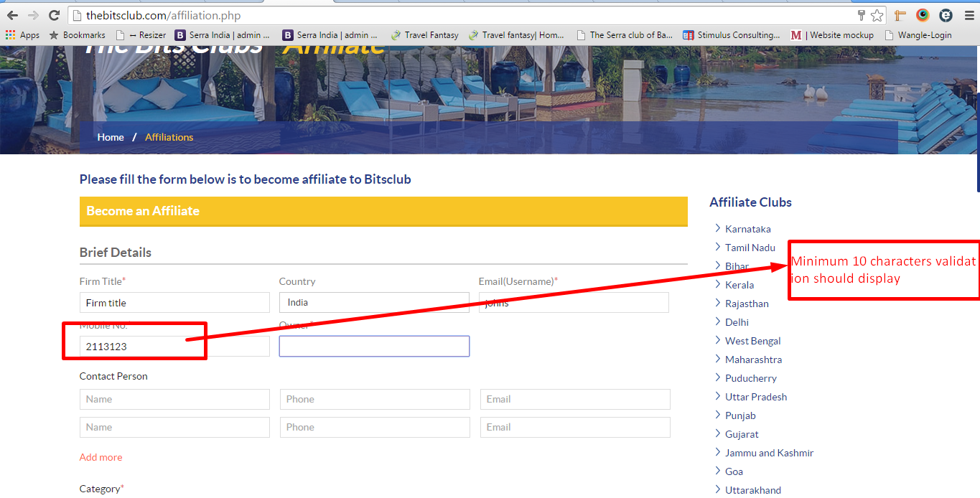The width and height of the screenshot is (980, 498).
Task: Open the Chrome hamburger menu
Action: click(x=968, y=15)
